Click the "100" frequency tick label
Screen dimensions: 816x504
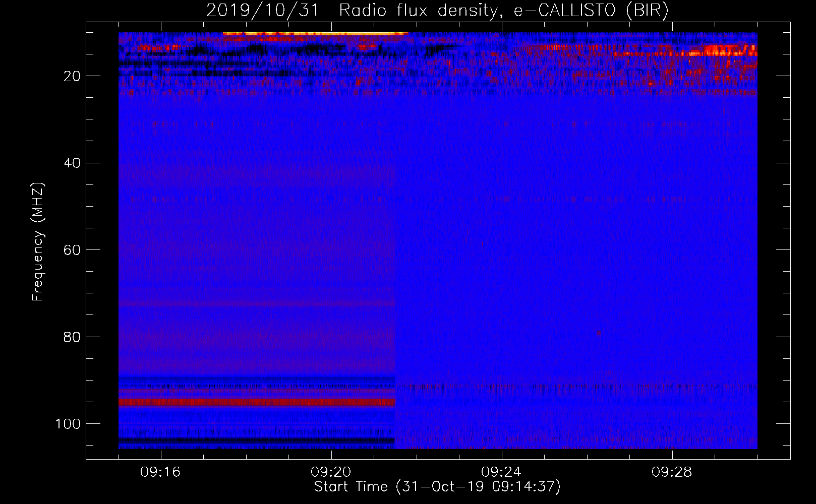tap(69, 423)
